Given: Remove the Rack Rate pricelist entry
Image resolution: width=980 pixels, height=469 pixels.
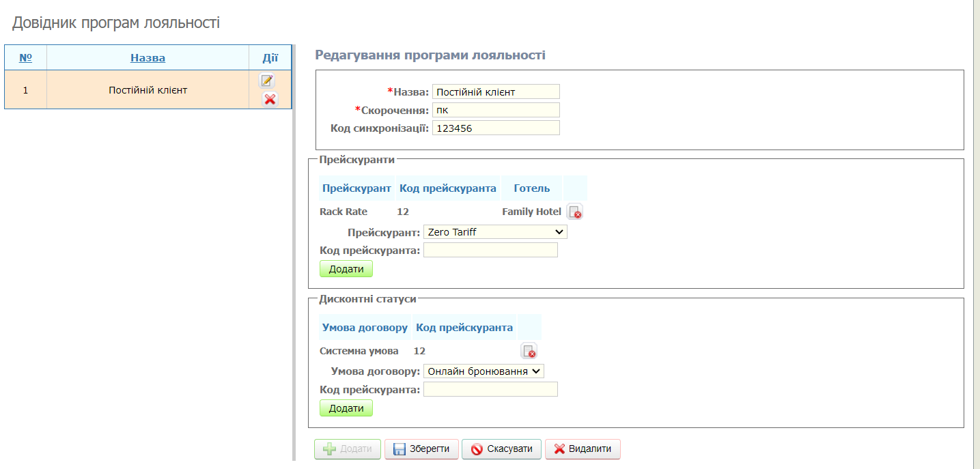Looking at the screenshot, I should 575,212.
